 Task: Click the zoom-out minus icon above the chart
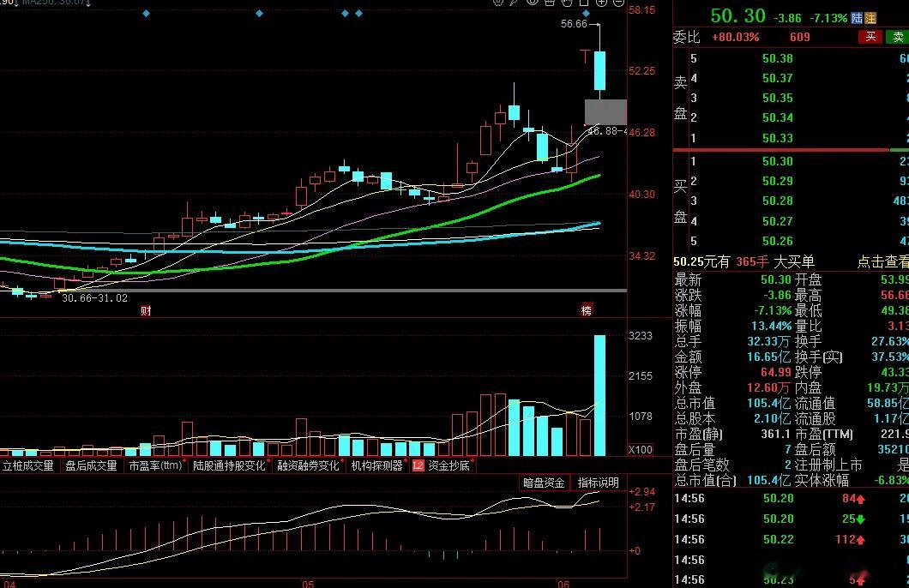pos(618,2)
